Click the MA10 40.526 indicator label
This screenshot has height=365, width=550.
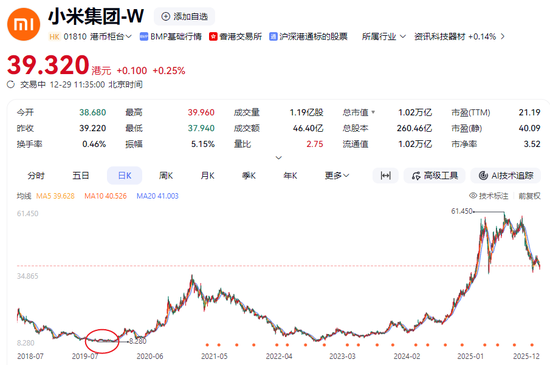(106, 196)
